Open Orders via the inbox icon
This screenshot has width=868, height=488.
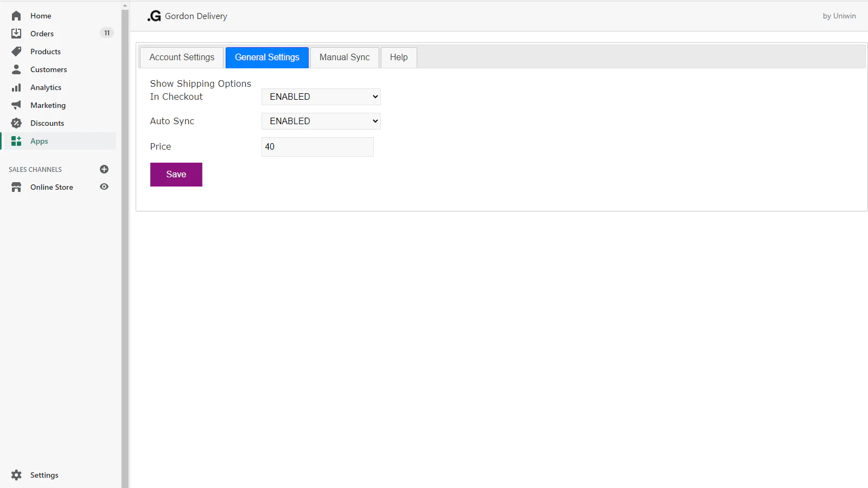point(16,34)
